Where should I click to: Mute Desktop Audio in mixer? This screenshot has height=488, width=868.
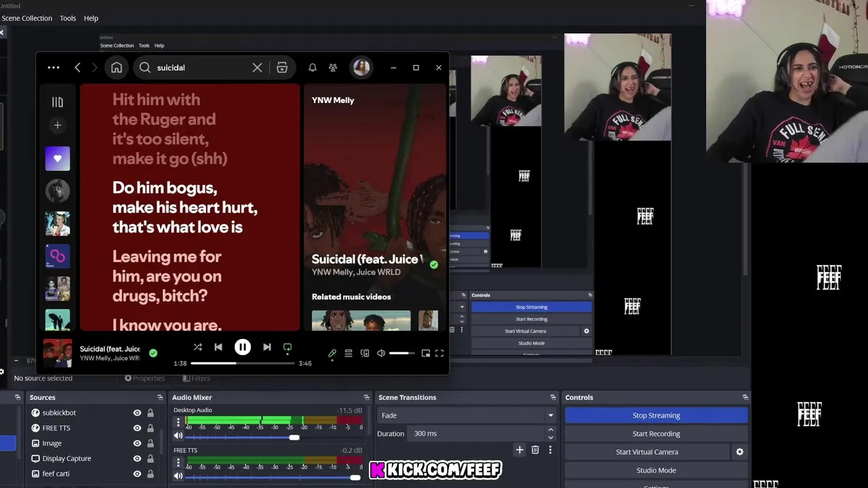click(x=178, y=436)
